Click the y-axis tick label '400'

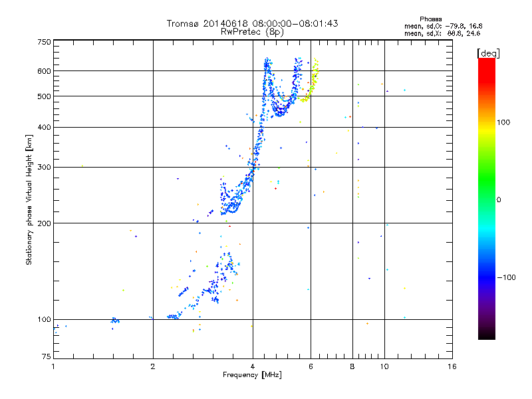(x=44, y=128)
